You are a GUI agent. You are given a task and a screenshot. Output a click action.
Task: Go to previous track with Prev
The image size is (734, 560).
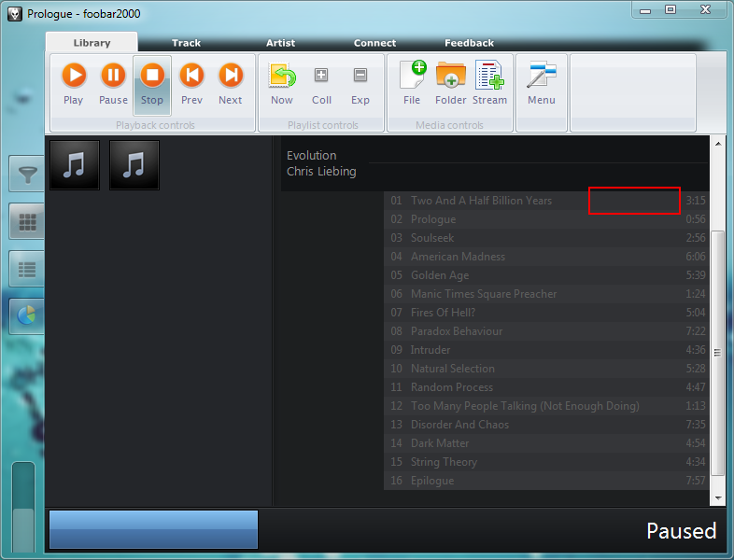(191, 84)
